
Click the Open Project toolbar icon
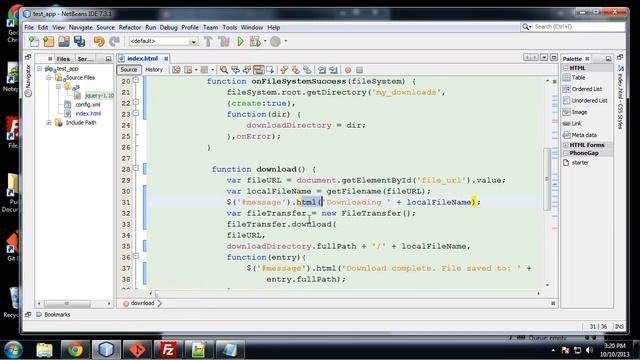pos(64,41)
